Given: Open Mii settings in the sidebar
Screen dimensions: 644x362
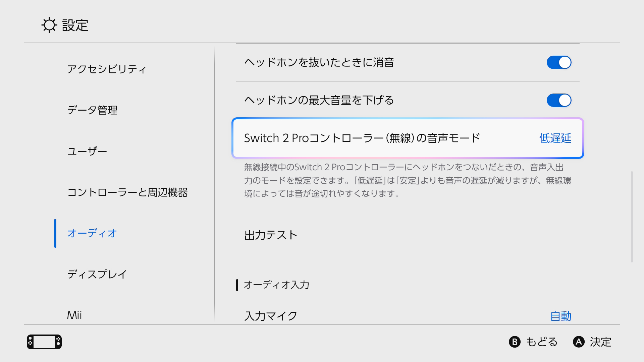Looking at the screenshot, I should click(74, 315).
